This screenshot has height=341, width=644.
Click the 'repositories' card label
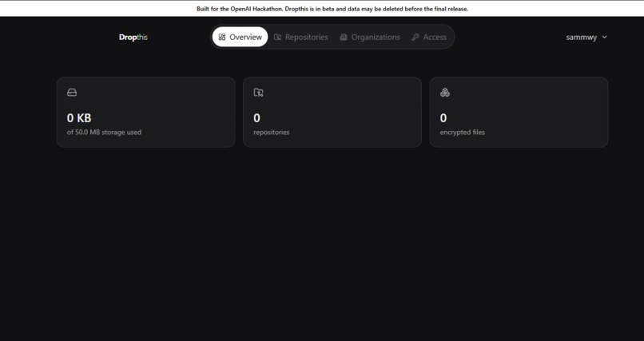tap(272, 132)
